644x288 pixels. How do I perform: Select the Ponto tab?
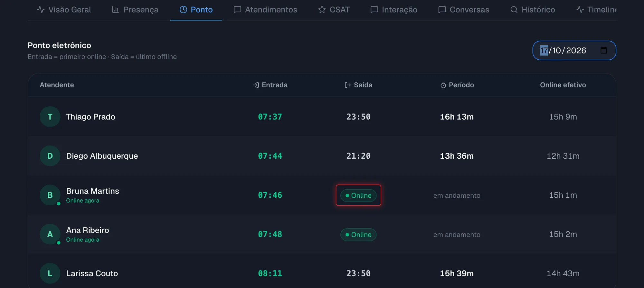(x=196, y=10)
